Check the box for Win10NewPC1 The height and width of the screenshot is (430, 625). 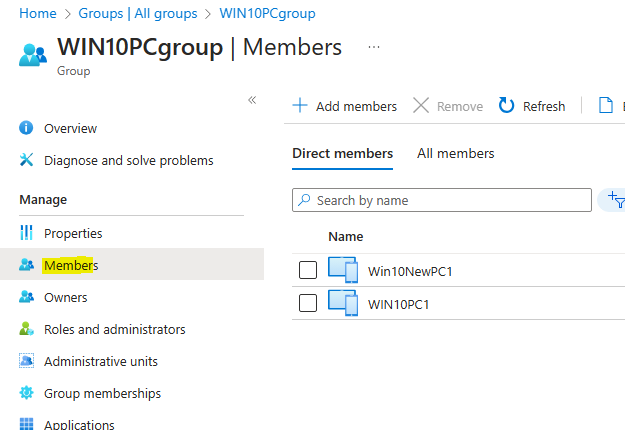(308, 270)
